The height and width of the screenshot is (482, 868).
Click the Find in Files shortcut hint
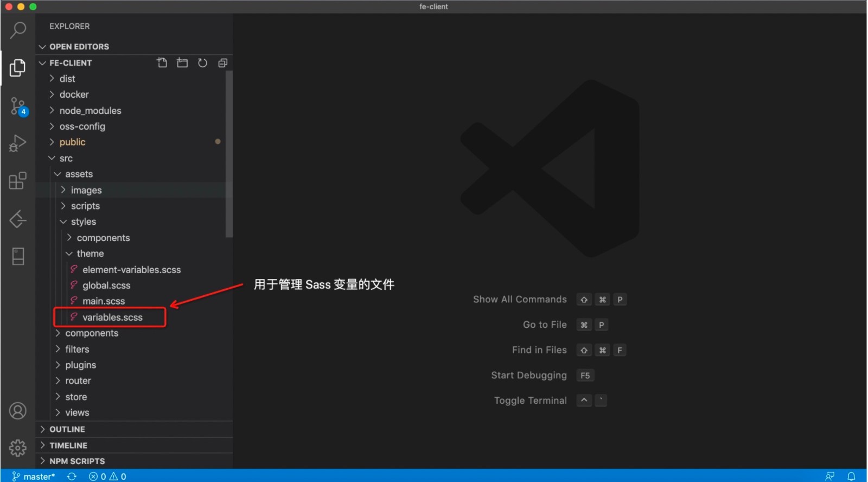pyautogui.click(x=569, y=350)
